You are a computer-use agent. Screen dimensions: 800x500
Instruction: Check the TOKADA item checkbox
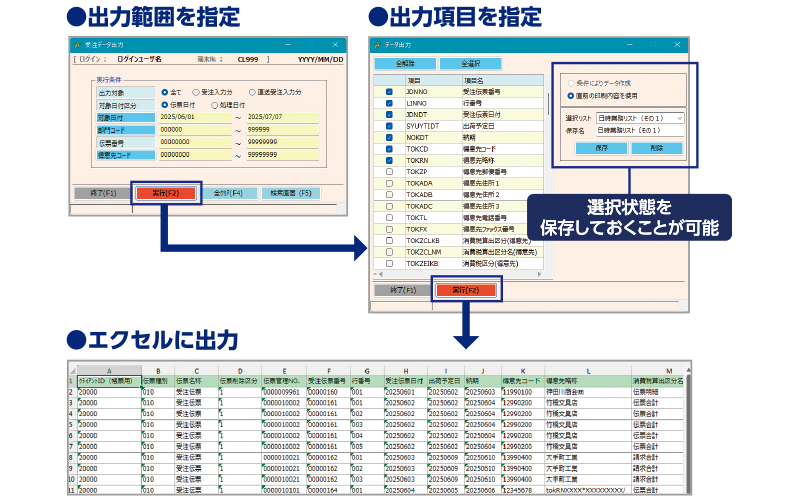(389, 183)
